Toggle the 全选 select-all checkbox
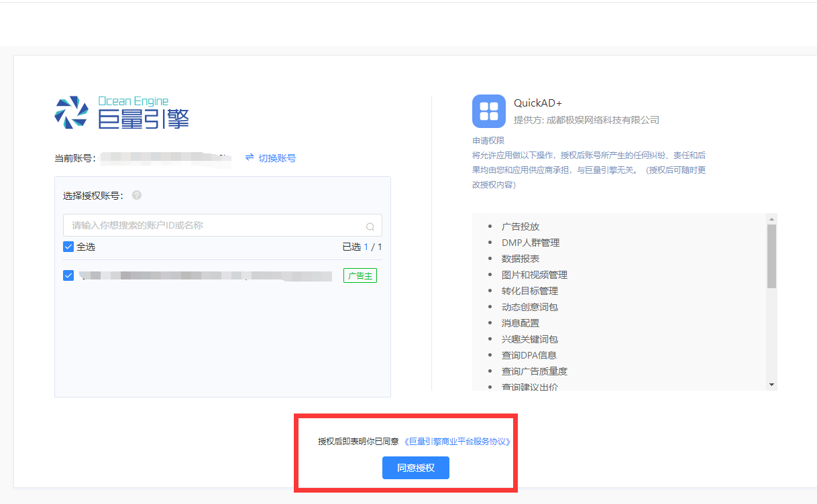 68,247
